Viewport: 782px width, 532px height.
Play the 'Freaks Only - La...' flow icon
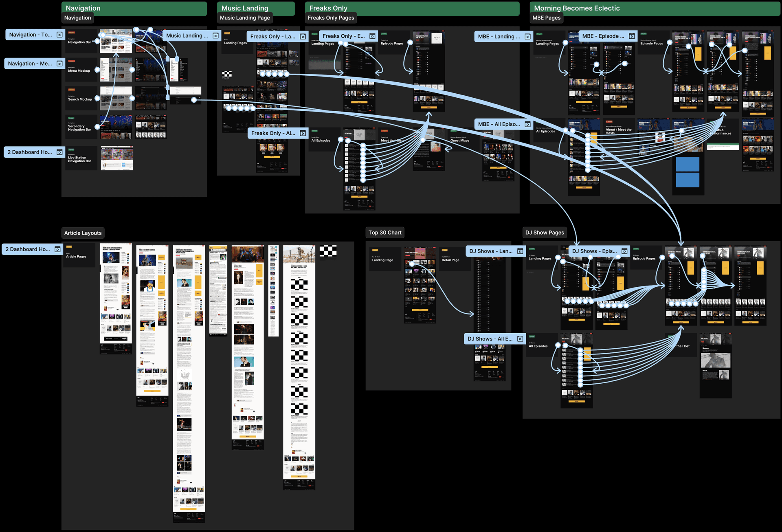click(x=302, y=36)
